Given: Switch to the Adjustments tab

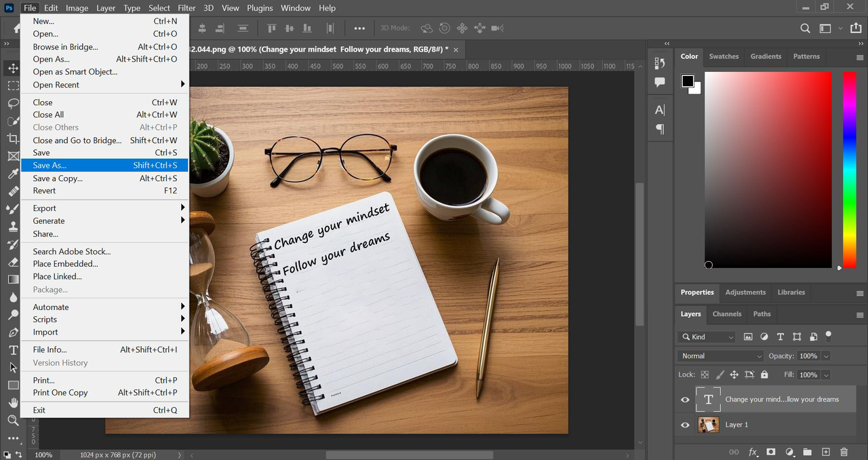Looking at the screenshot, I should point(745,292).
